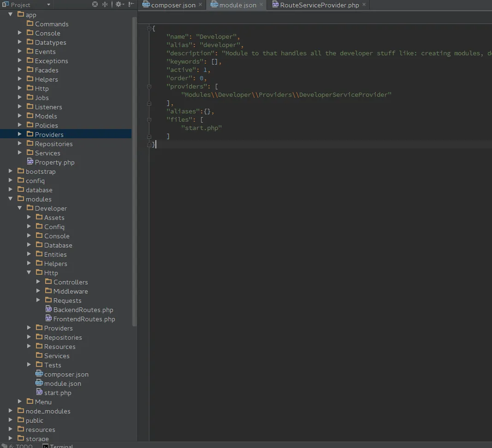Open module.json in the Developer module tree

[x=62, y=383]
